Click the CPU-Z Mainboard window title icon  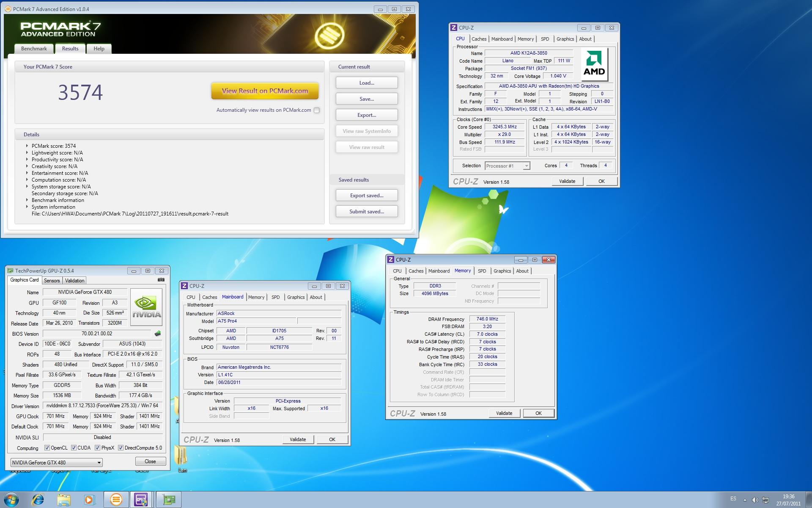184,286
